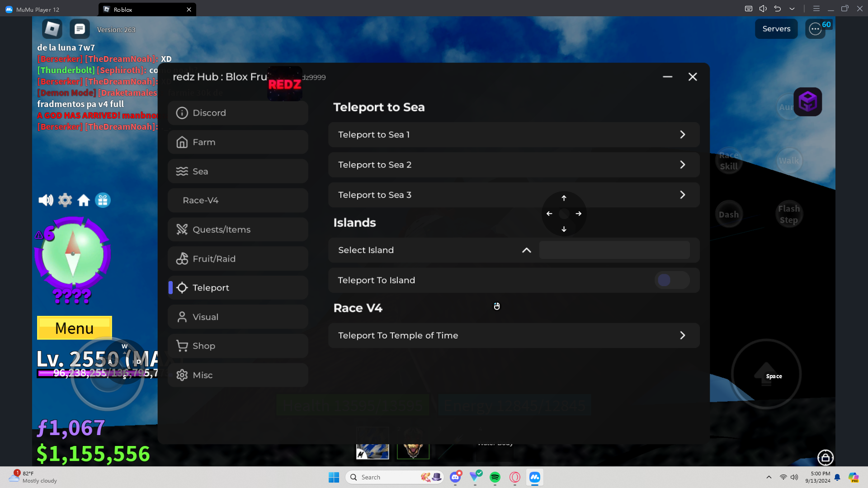Image resolution: width=868 pixels, height=488 pixels.
Task: Click the experience progress bar
Action: click(x=98, y=373)
